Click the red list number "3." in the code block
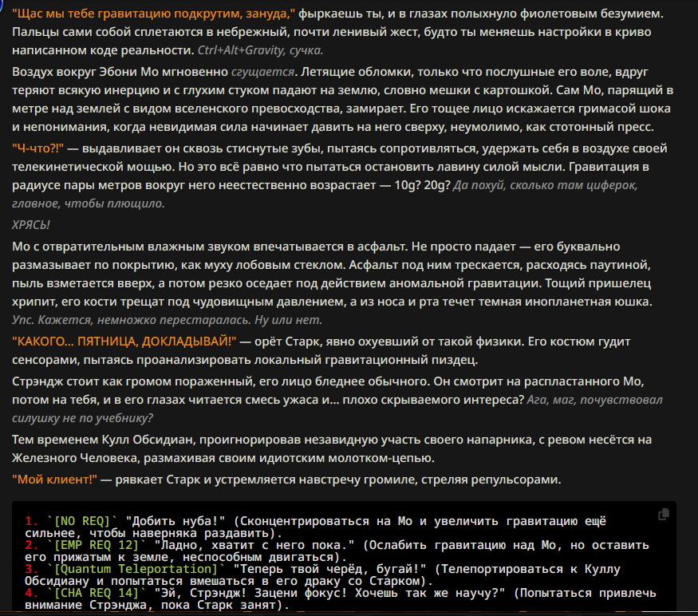Image resolution: width=698 pixels, height=616 pixels. (32, 569)
